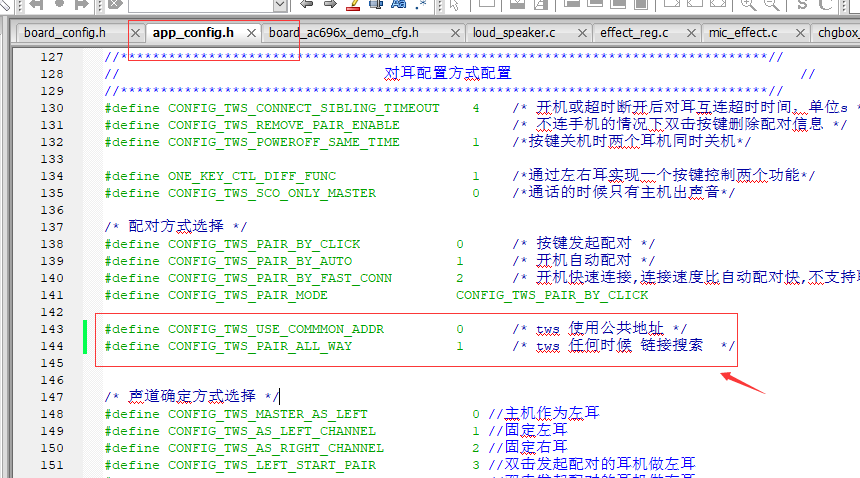
Task: Click CONFIG_TWS_AS_RIGHT_CHANNEL macro name
Action: point(276,448)
